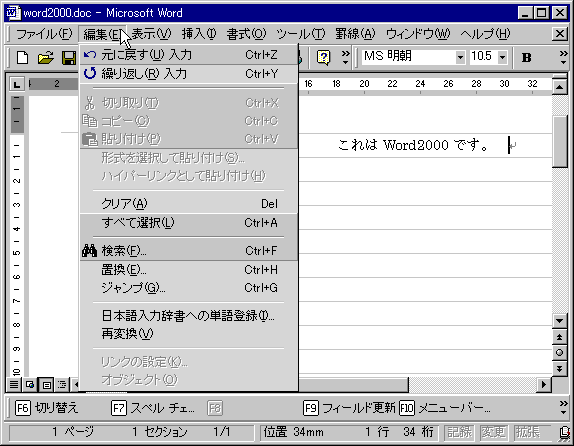Click the New blank document icon
Image resolution: width=574 pixels, height=446 pixels.
point(22,57)
